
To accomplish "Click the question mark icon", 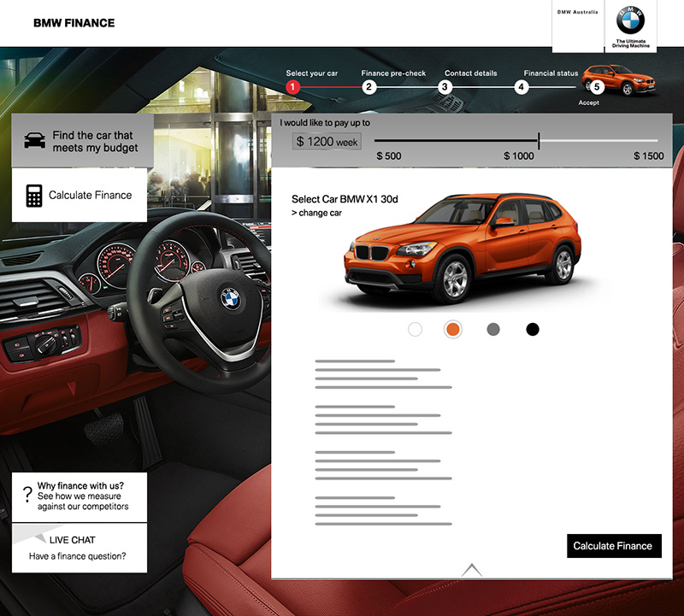I will [x=27, y=495].
